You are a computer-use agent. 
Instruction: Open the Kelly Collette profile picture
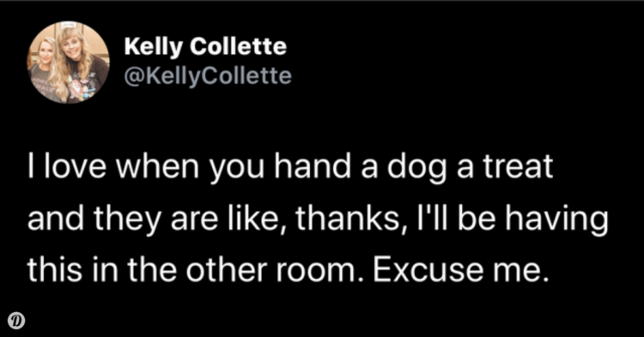point(68,62)
